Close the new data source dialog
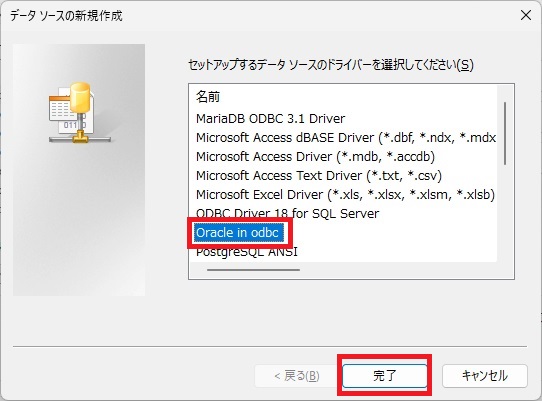542x401 pixels. [526, 15]
